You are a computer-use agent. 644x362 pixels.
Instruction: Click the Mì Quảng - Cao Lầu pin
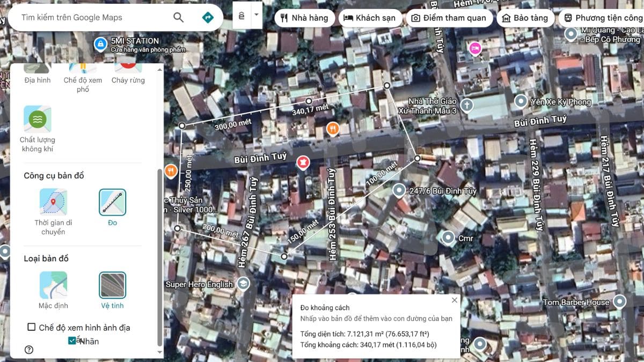[571, 34]
